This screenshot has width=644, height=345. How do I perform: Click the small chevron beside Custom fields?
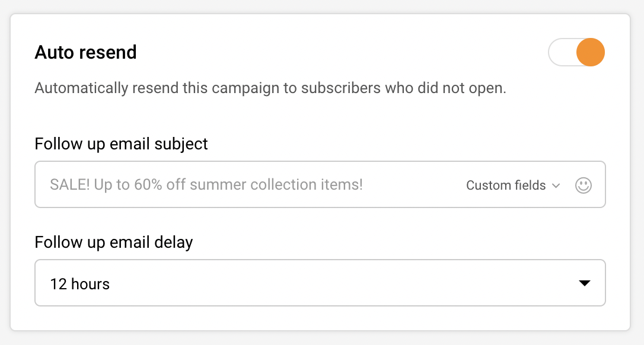pos(556,186)
